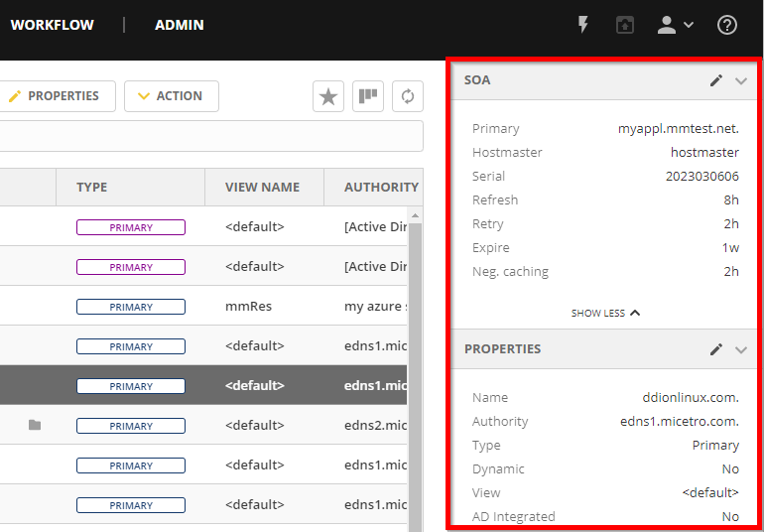764x532 pixels.
Task: Switch to the Admin tab
Action: click(180, 25)
